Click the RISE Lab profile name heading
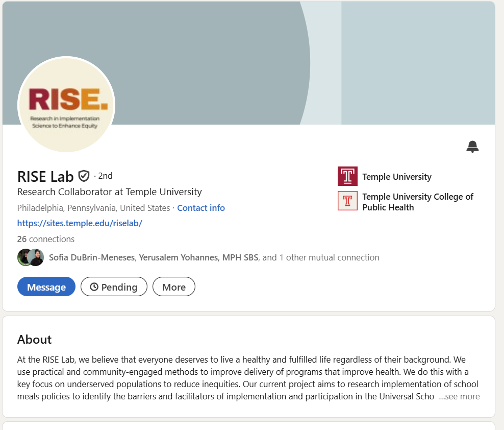Viewport: 504px width, 430px height. click(x=45, y=176)
